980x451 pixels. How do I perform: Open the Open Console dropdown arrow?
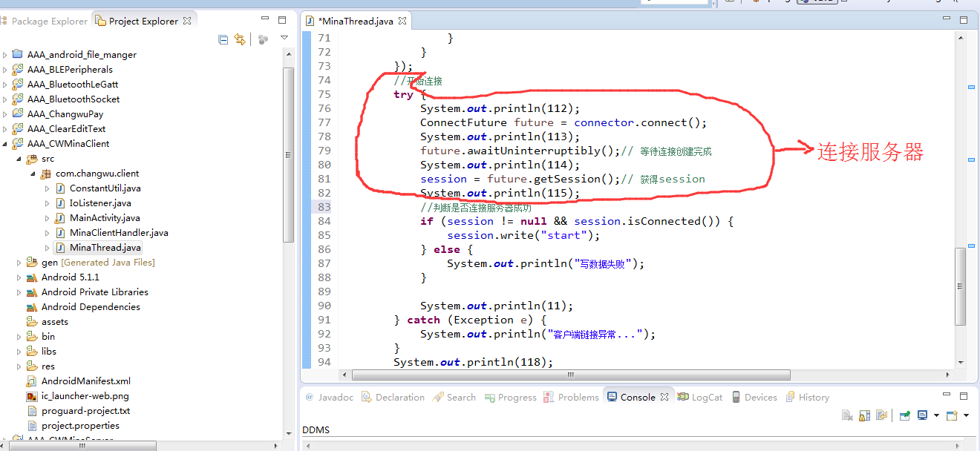[966, 415]
